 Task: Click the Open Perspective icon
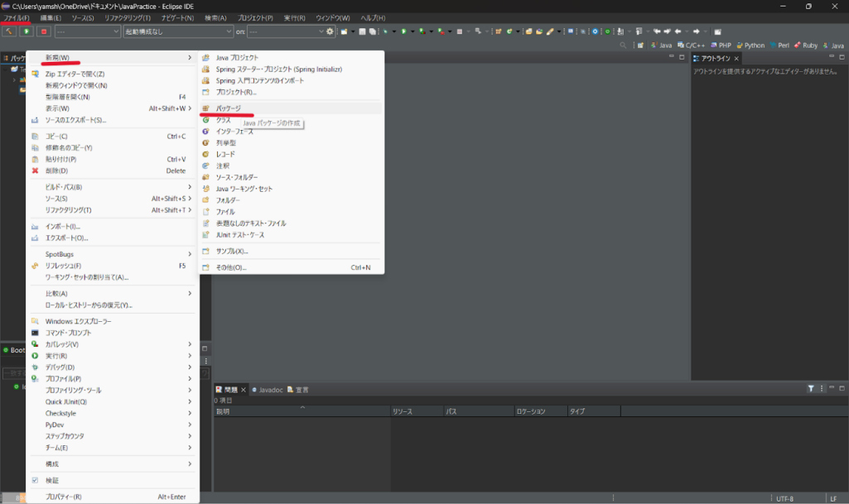point(640,46)
